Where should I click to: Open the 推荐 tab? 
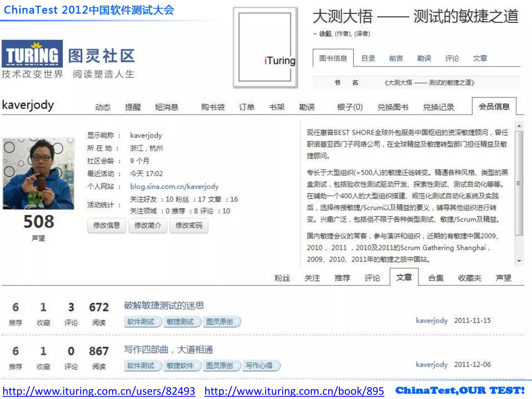tap(342, 278)
